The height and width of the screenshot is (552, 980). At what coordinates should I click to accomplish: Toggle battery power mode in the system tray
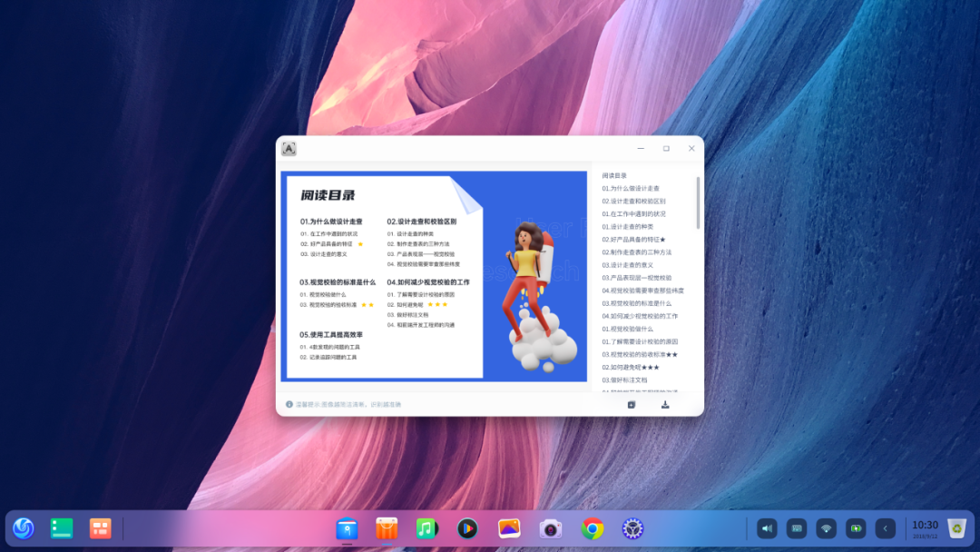point(857,527)
